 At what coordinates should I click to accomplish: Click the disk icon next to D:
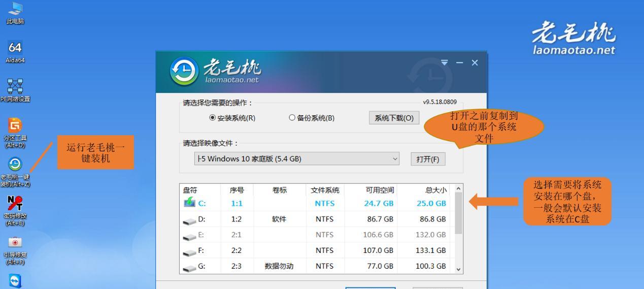189,221
